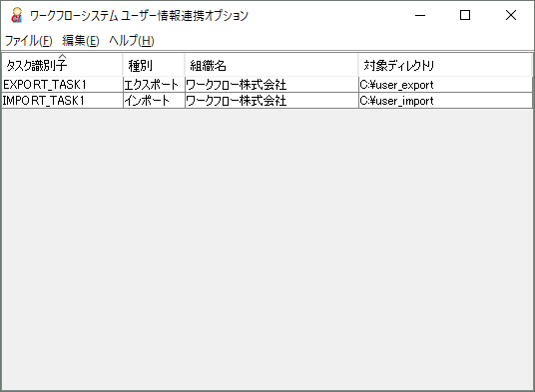This screenshot has height=392, width=535.
Task: Click the 組織名 column header
Action: tap(271, 65)
